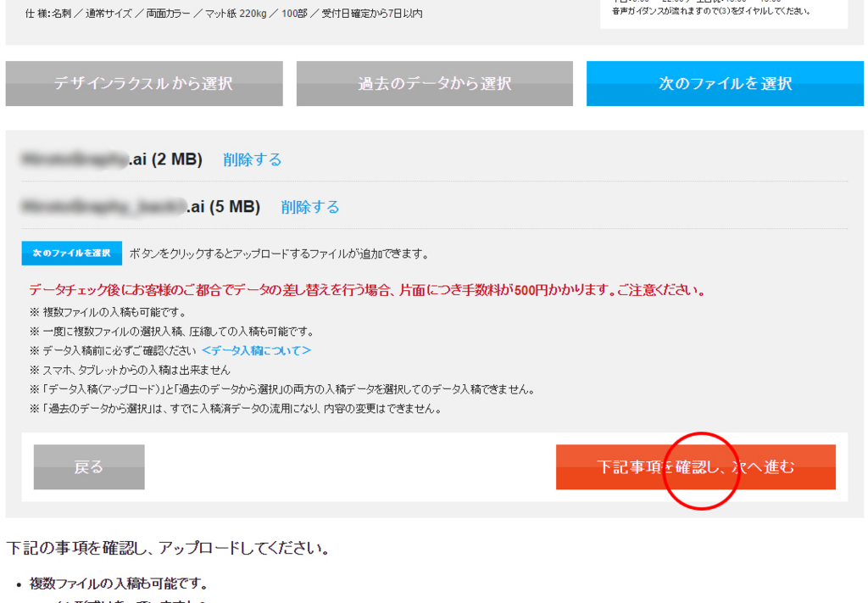Screen dimensions: 868x603
Task: Click the 仕様:名刺 specification line
Action: [x=224, y=14]
